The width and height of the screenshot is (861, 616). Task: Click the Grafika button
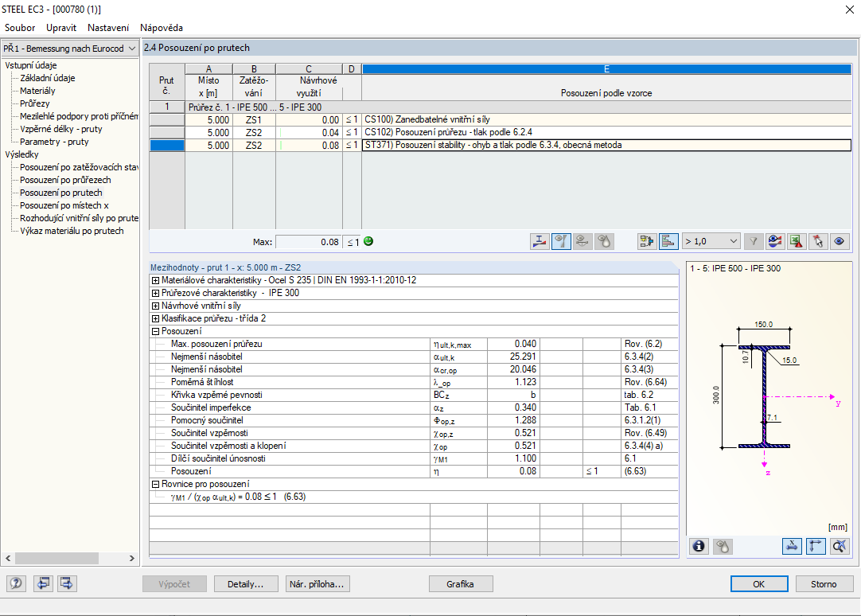click(460, 583)
